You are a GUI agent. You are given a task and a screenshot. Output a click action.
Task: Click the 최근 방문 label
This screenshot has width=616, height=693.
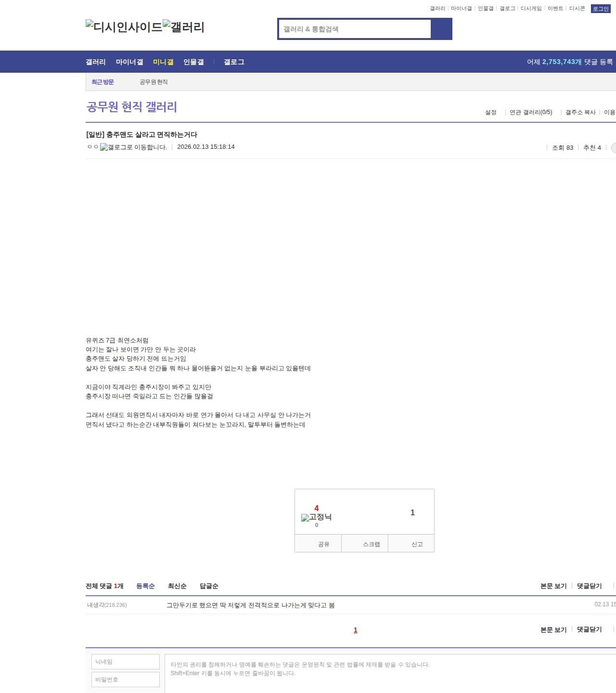click(103, 82)
